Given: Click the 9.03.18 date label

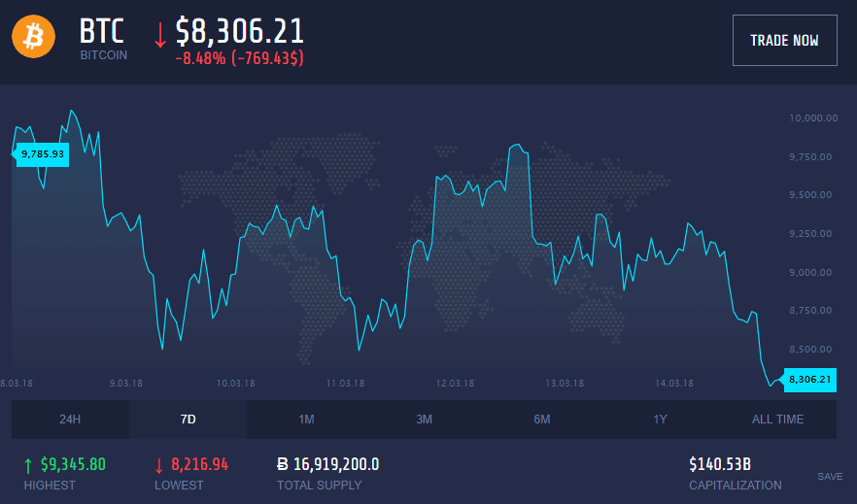Looking at the screenshot, I should coord(125,384).
